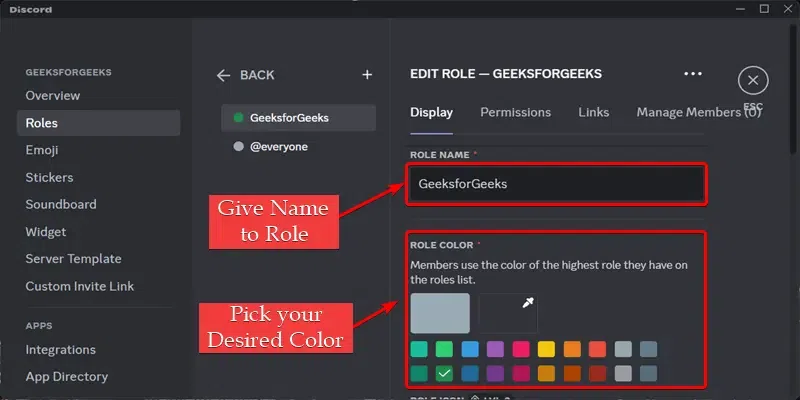Open the Manage Members tab

click(698, 113)
